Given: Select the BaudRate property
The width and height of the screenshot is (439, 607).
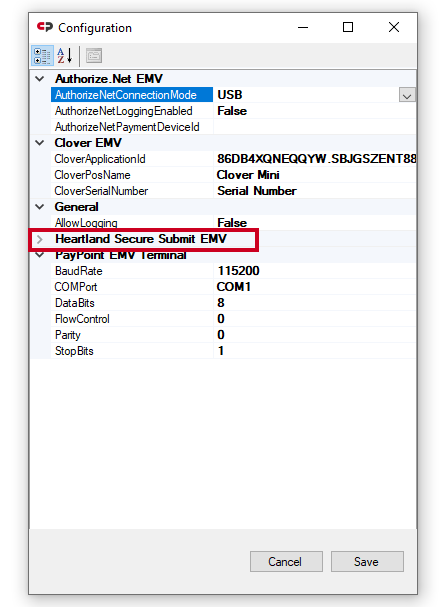Looking at the screenshot, I should (x=132, y=271).
